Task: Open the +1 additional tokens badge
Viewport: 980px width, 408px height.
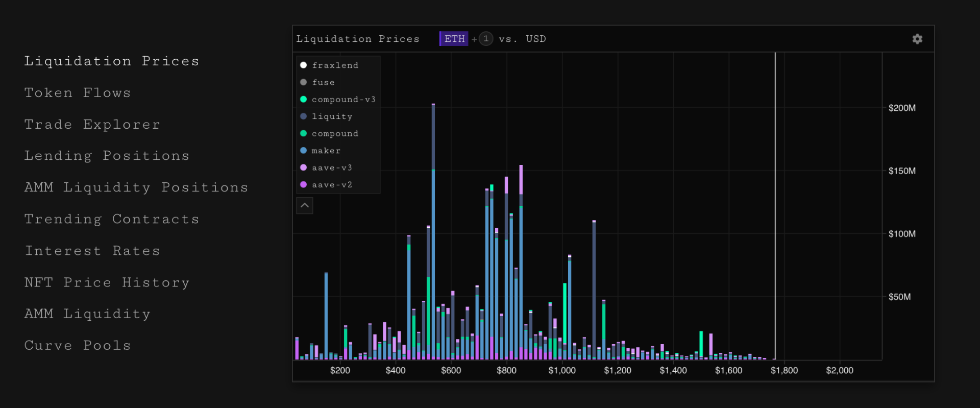Action: [x=486, y=39]
